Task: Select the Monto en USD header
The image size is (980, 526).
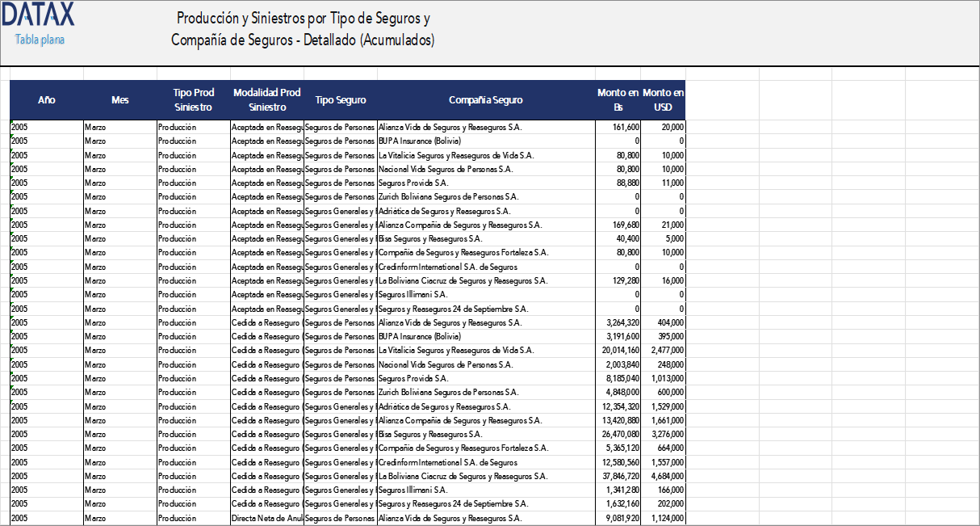Action: click(663, 100)
